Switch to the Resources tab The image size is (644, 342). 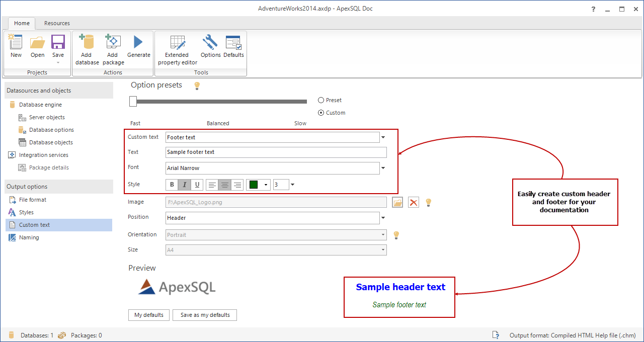tap(57, 23)
